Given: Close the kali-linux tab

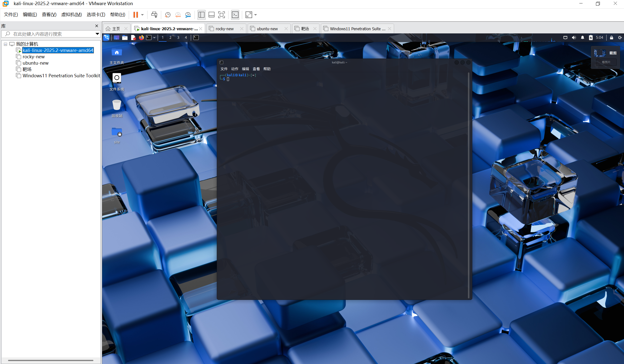Looking at the screenshot, I should point(201,29).
